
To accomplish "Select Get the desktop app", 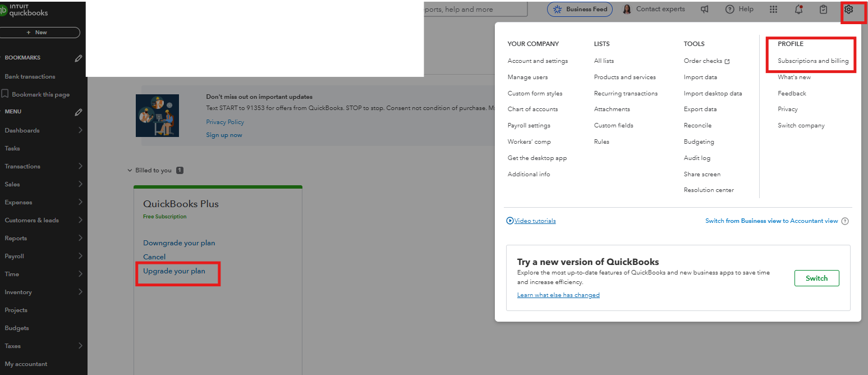I will point(537,158).
